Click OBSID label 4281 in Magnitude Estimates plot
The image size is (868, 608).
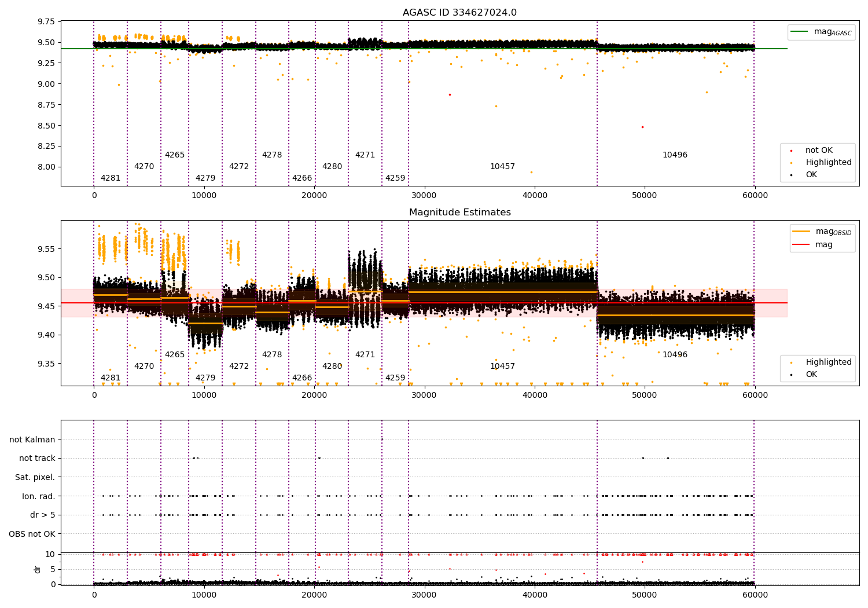point(111,378)
